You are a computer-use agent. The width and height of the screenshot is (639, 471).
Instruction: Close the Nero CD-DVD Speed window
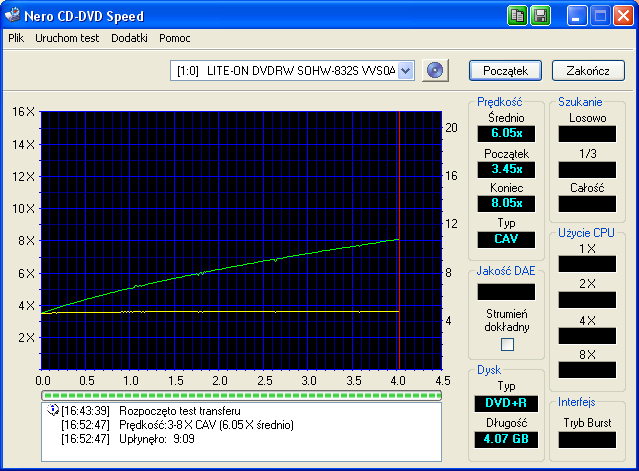click(x=624, y=16)
